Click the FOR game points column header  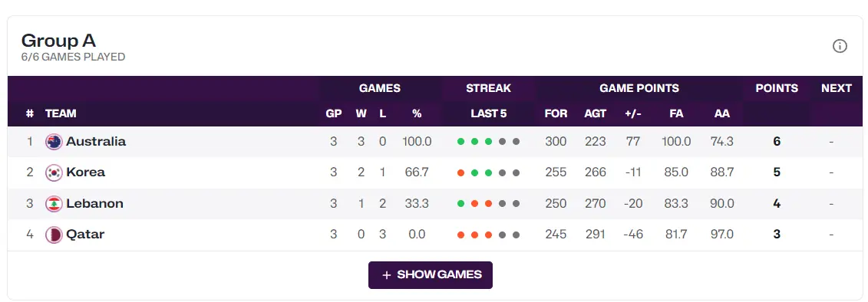pos(556,113)
